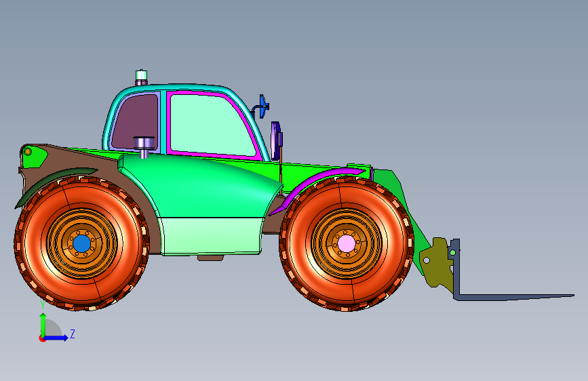Click the green Y axis arrow of the triad

click(x=43, y=324)
